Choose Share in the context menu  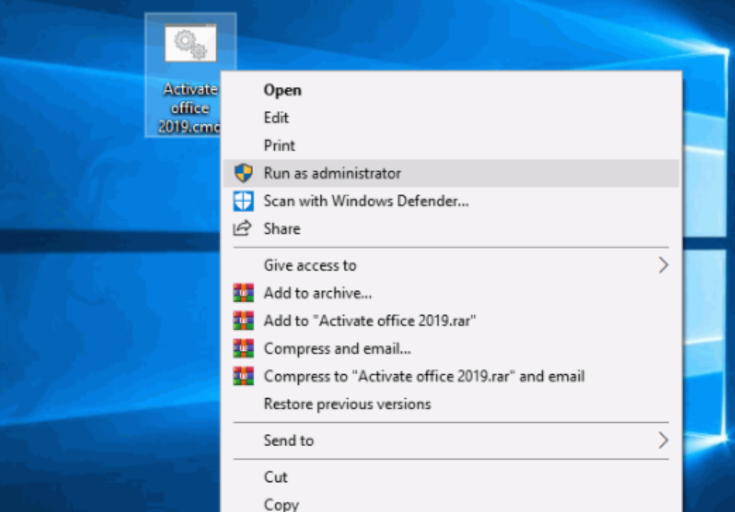451,228
